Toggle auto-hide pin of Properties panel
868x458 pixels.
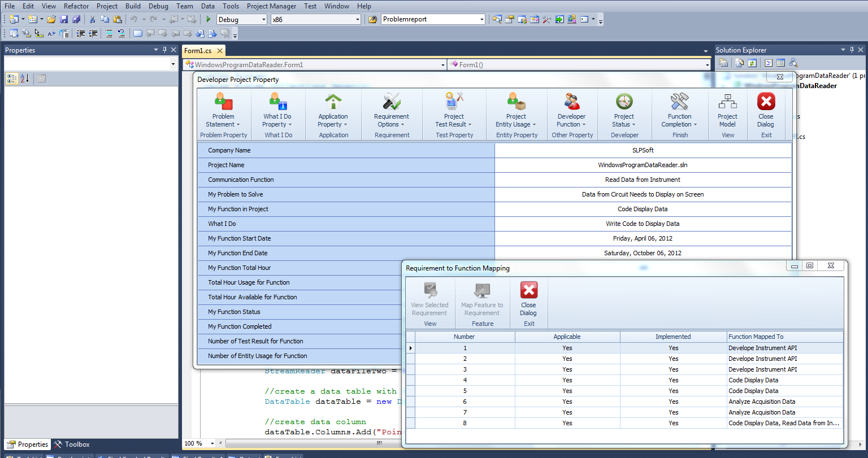tap(165, 50)
